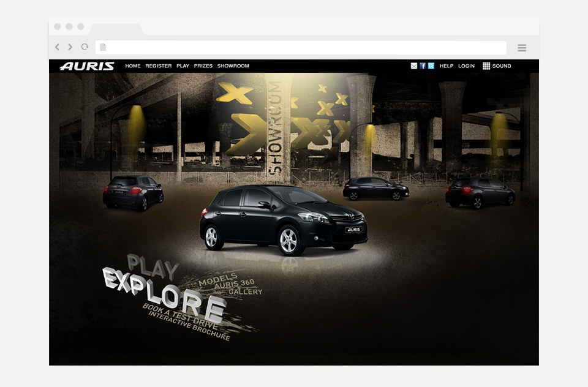
Task: Click the Login link
Action: point(467,66)
